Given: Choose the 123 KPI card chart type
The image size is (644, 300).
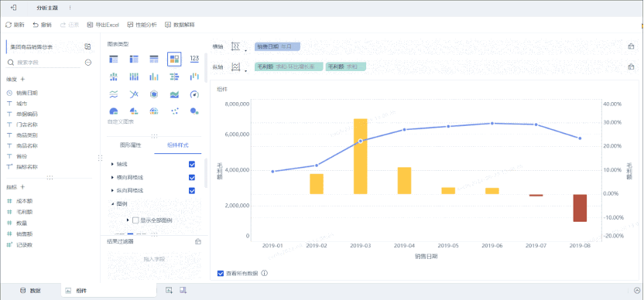Looking at the screenshot, I should click(195, 59).
